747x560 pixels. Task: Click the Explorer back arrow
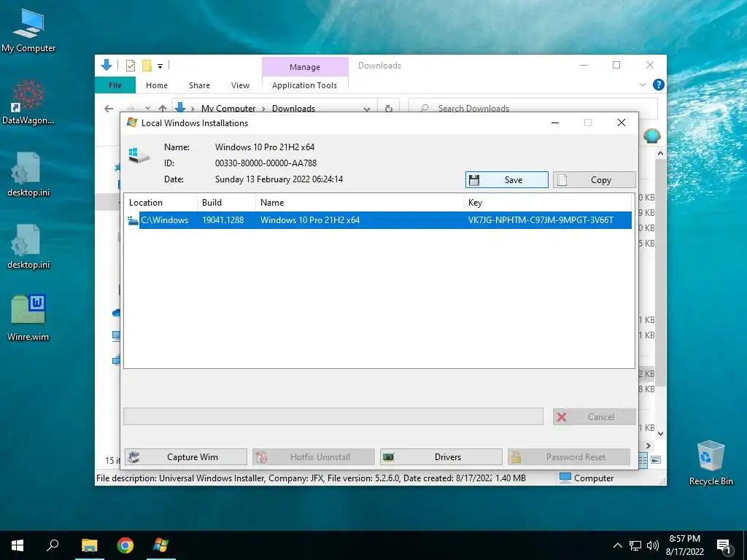coord(109,109)
